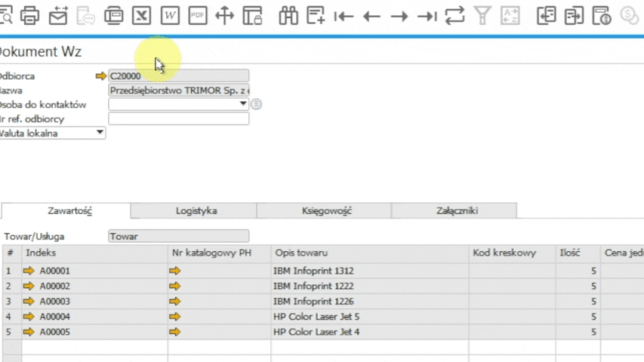Export document to Word
Image resolution: width=644 pixels, height=362 pixels.
(x=170, y=16)
